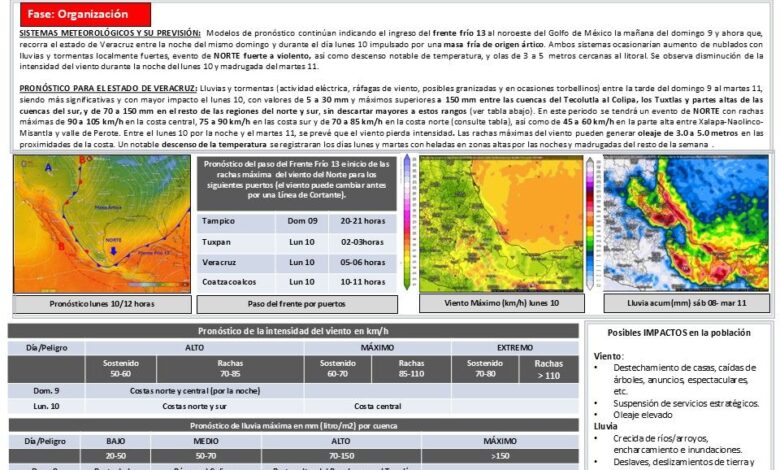
Task: Click the "Paso del frente por puertos" caption
Action: [296, 304]
